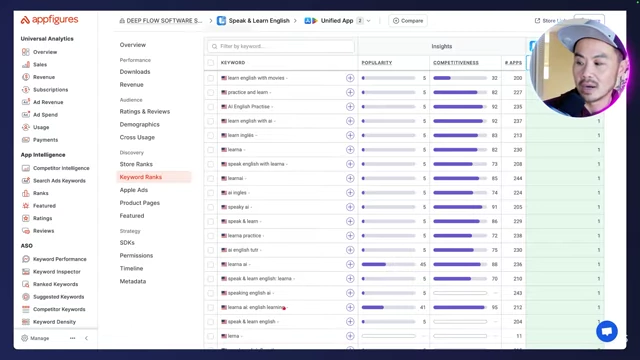Open the Downloads menu item

[x=135, y=71]
